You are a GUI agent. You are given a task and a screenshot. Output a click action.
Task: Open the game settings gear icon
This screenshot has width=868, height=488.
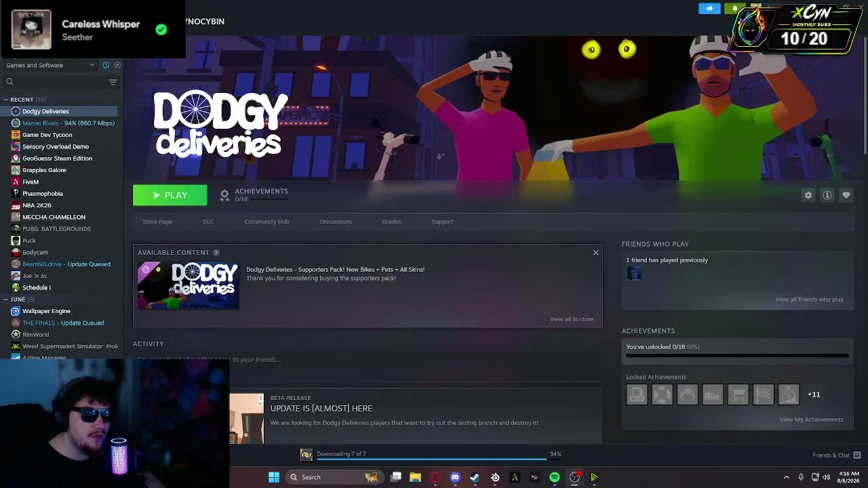(x=808, y=195)
